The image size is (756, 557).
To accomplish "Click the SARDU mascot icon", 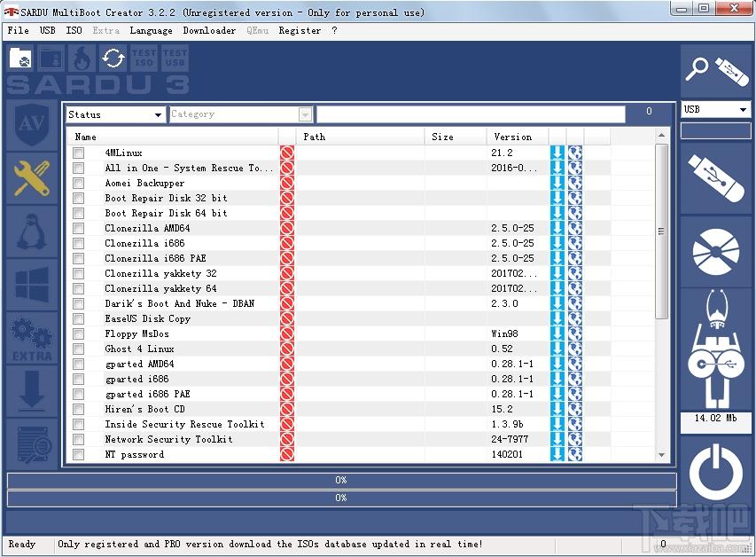I will click(716, 350).
